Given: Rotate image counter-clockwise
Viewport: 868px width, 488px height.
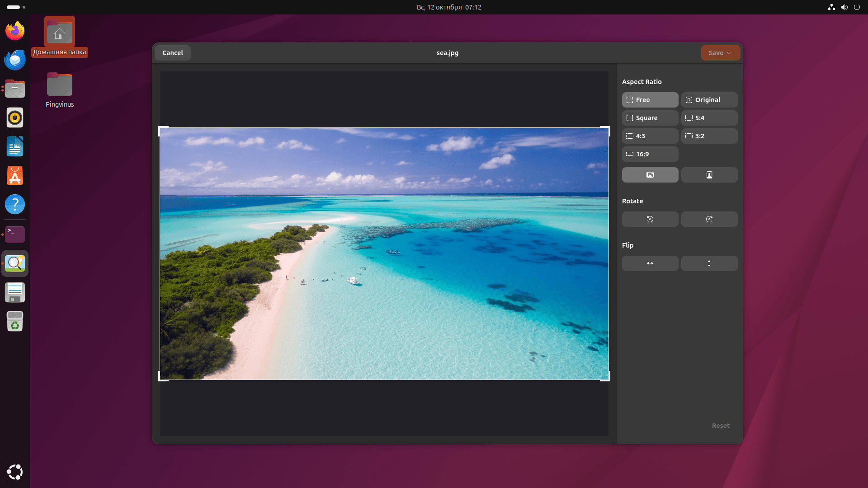Looking at the screenshot, I should [x=650, y=219].
